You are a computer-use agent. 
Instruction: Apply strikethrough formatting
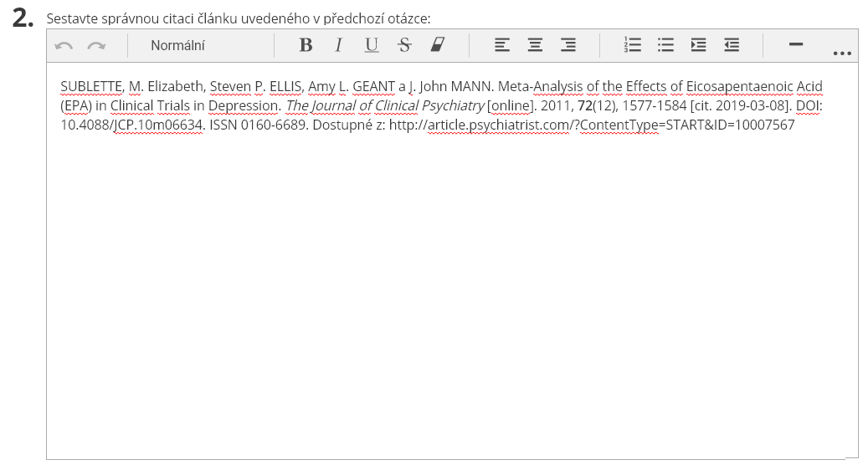click(404, 46)
